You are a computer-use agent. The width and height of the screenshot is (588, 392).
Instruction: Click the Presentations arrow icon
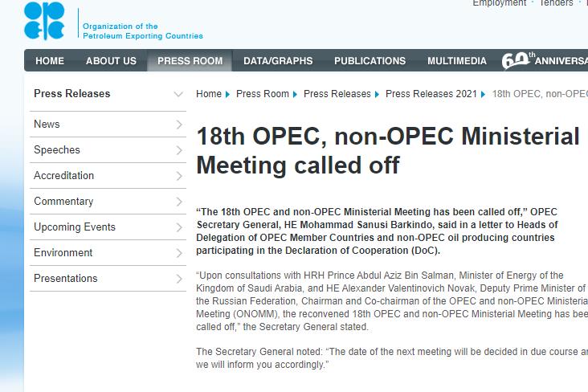click(x=179, y=279)
